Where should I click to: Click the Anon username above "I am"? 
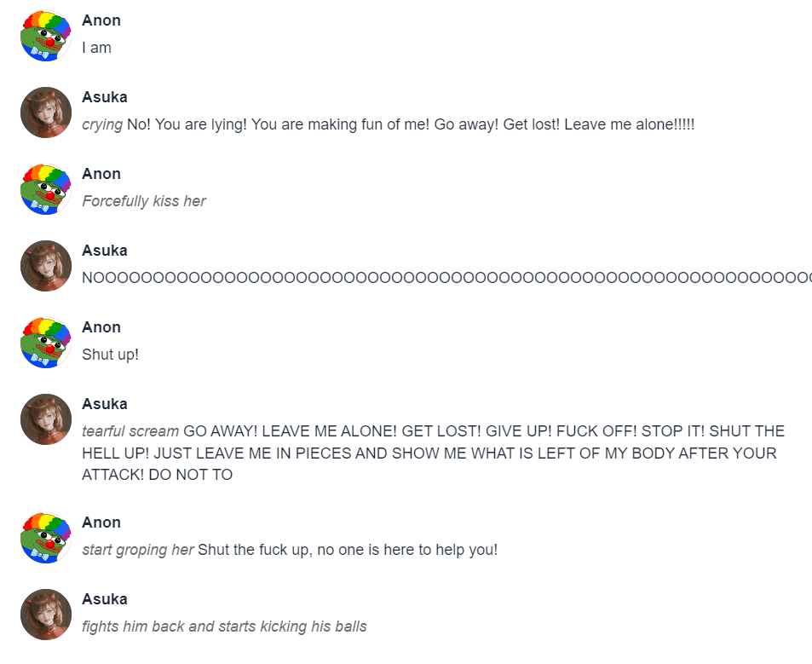point(101,20)
